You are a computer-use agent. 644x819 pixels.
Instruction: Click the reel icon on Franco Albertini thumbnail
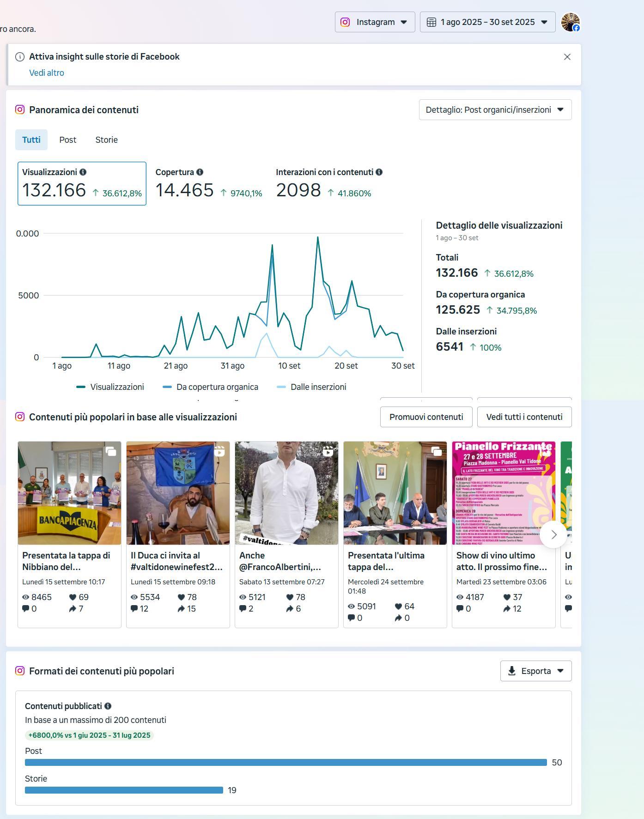pos(328,451)
